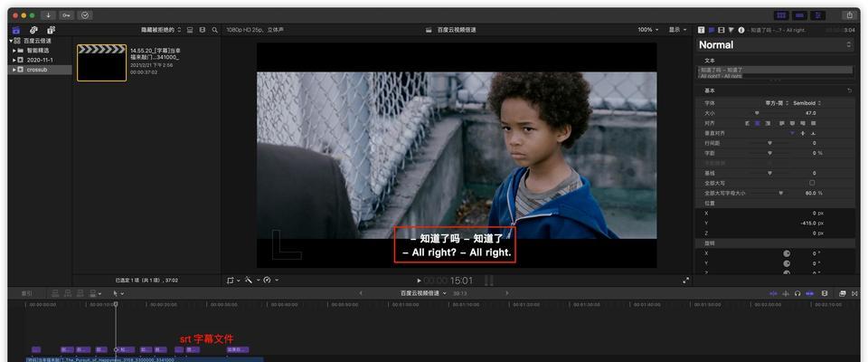Open the keyword editor key button

[66, 15]
